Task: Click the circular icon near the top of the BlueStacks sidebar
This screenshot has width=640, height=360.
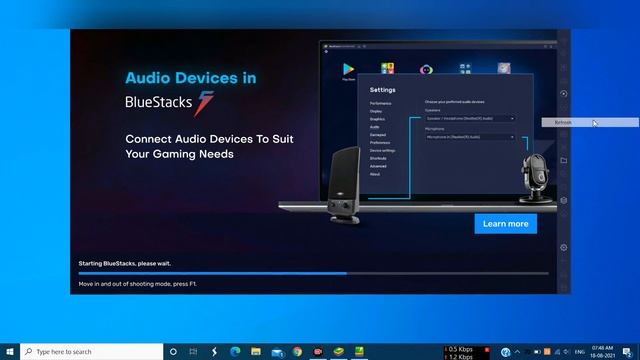Action: click(564, 93)
